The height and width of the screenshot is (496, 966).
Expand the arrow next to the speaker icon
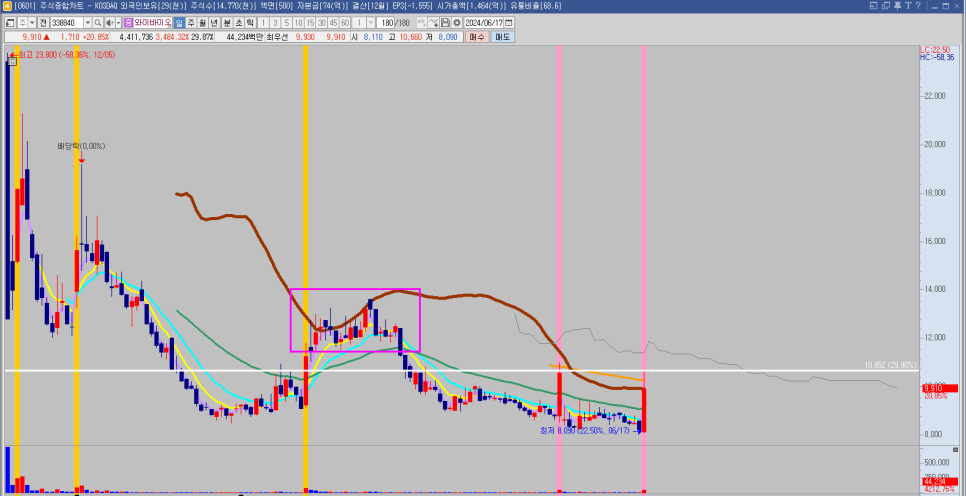(x=119, y=22)
